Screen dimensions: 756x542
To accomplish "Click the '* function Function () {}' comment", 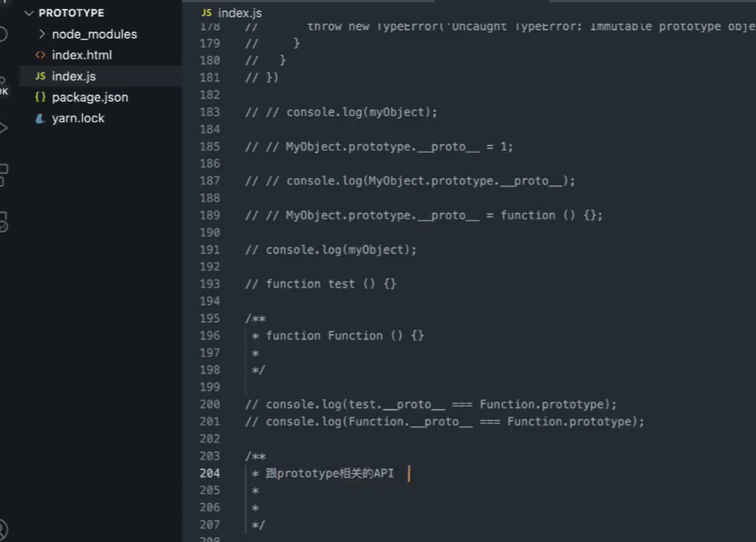I will pyautogui.click(x=338, y=336).
